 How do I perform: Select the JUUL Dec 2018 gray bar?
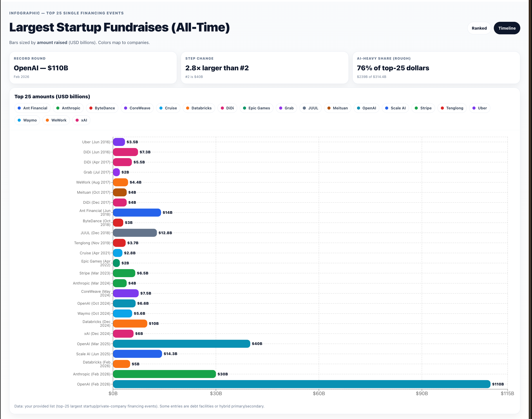tap(135, 233)
